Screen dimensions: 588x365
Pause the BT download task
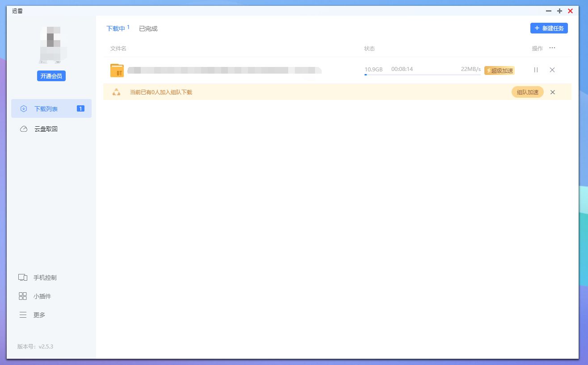[536, 70]
